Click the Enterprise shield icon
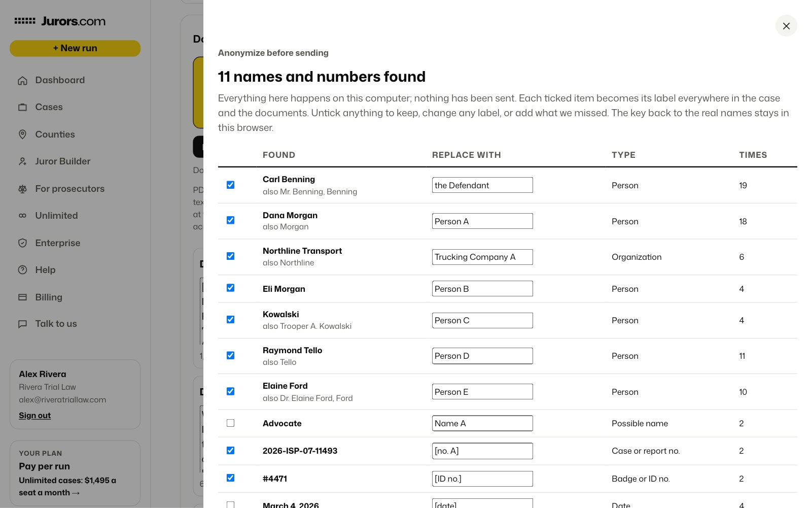This screenshot has width=812, height=508. [x=22, y=243]
